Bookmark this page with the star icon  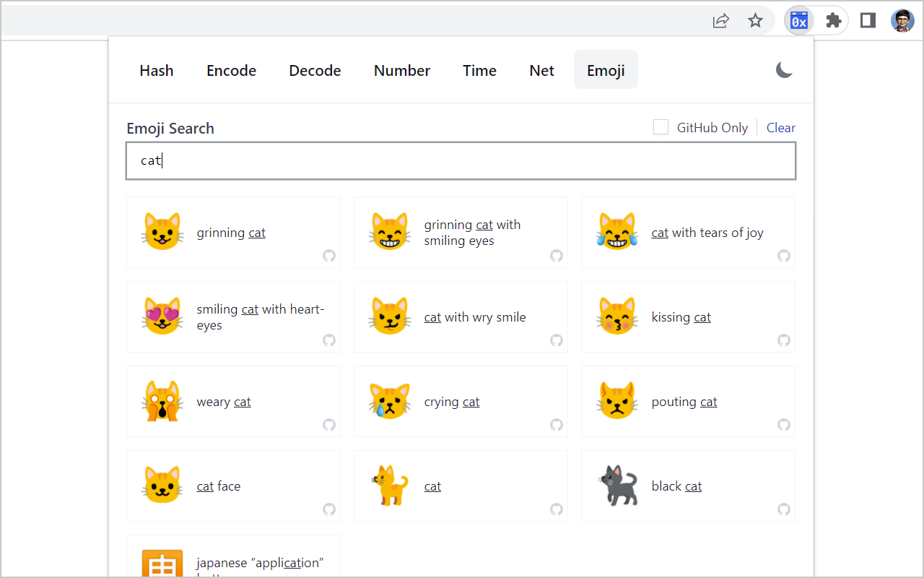pyautogui.click(x=755, y=21)
